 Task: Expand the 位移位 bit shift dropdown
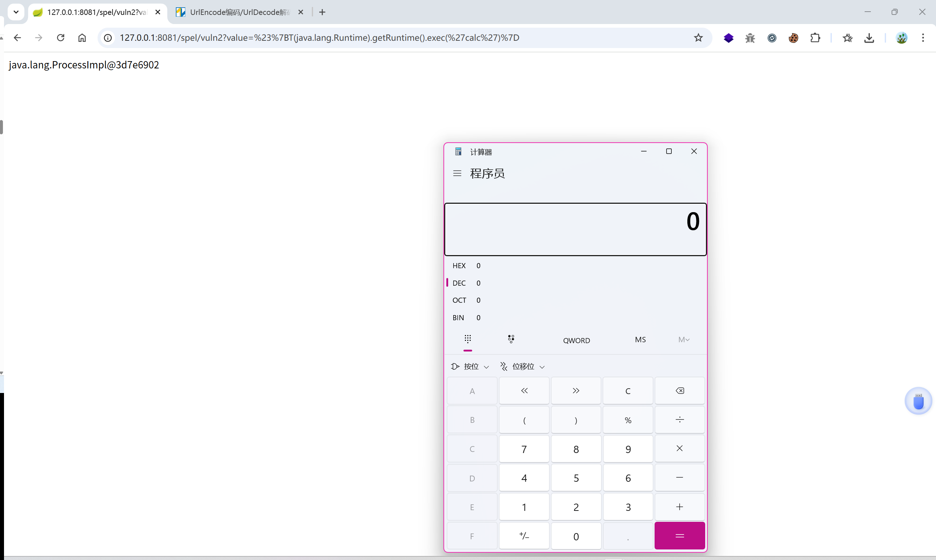coord(522,367)
